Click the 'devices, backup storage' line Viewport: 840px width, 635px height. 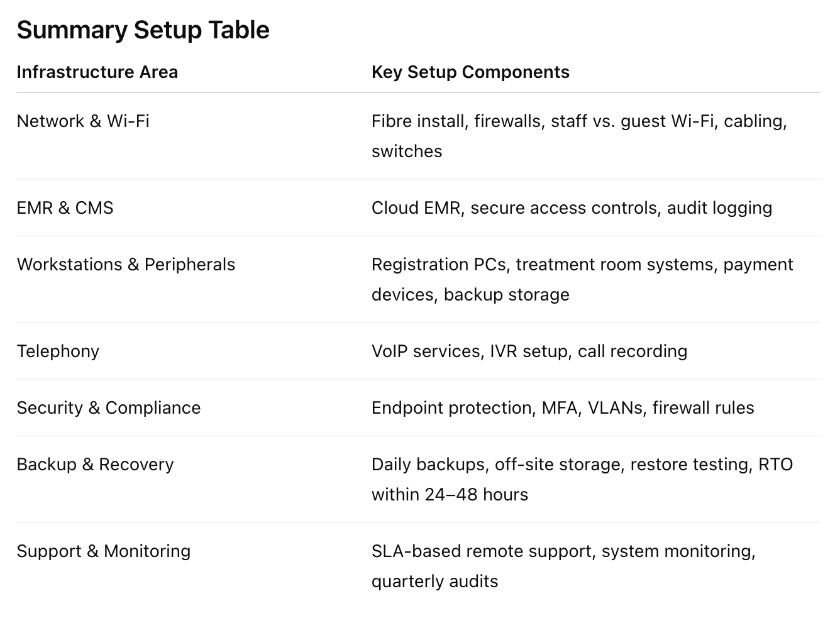(x=470, y=295)
